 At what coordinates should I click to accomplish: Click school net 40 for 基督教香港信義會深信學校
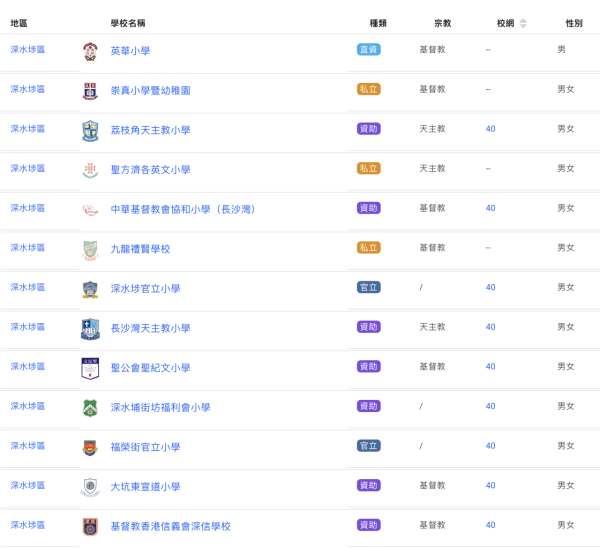[490, 525]
